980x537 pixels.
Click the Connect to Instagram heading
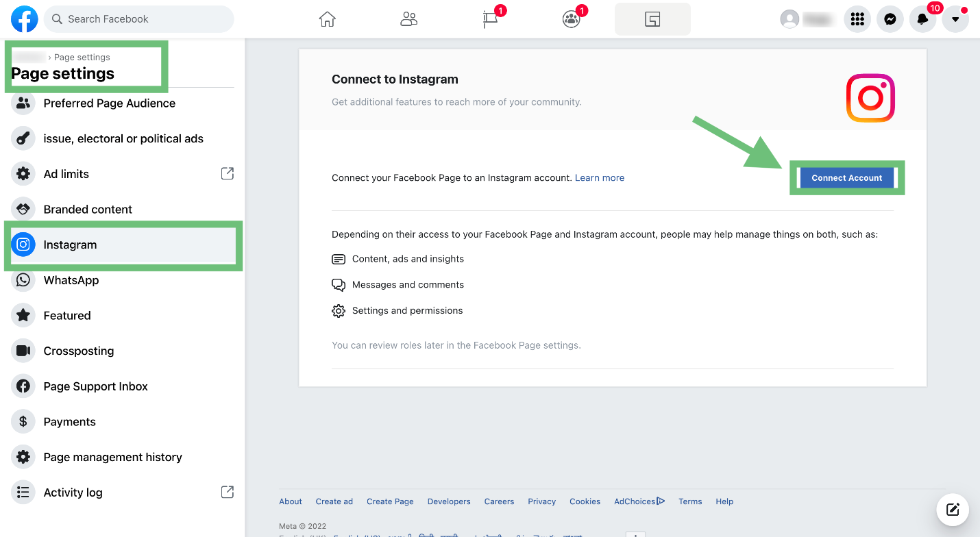click(x=395, y=79)
